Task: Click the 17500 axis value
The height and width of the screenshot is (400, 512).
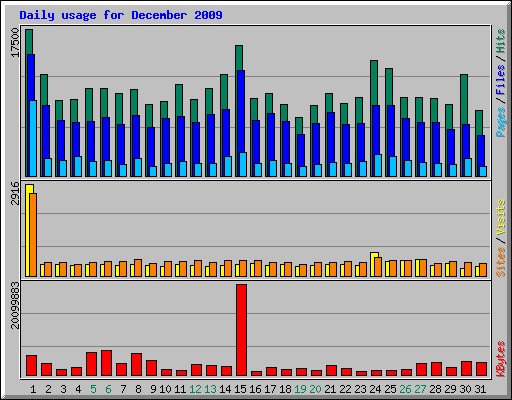Action: [x=15, y=43]
